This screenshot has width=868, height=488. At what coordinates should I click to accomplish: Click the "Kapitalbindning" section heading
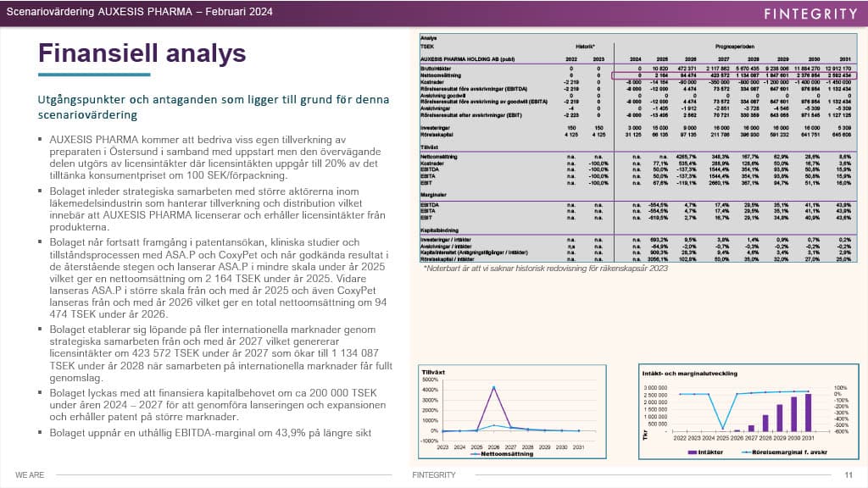pyautogui.click(x=439, y=230)
